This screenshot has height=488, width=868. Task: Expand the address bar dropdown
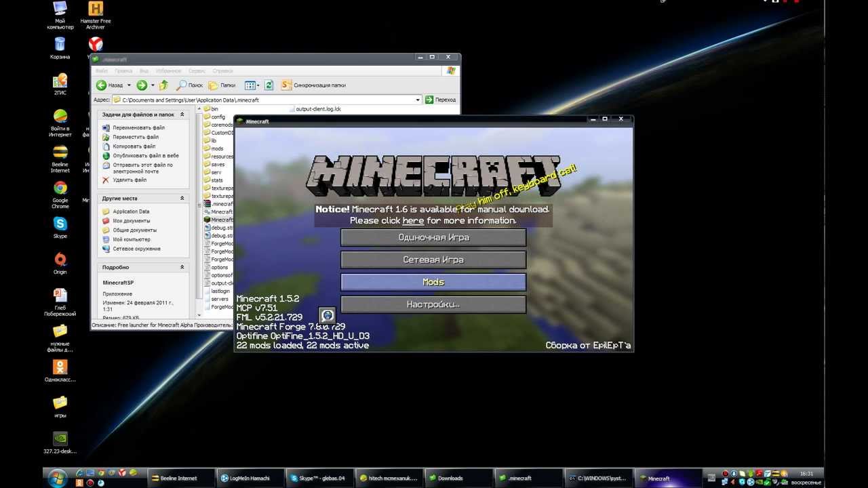(418, 100)
